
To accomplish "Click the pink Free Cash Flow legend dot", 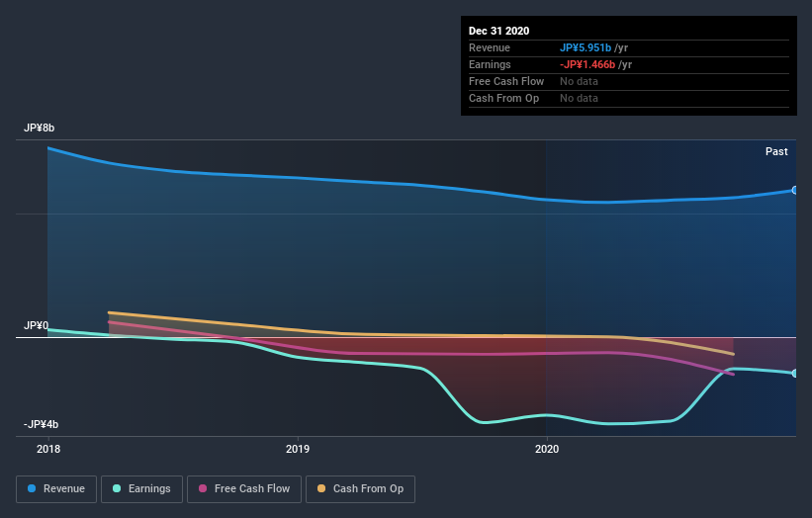I will pos(203,488).
